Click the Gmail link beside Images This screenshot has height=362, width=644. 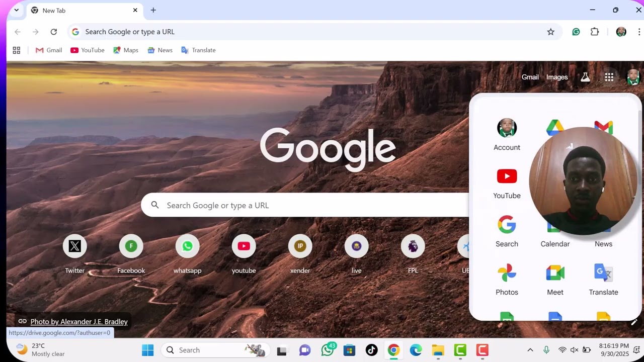(x=530, y=77)
